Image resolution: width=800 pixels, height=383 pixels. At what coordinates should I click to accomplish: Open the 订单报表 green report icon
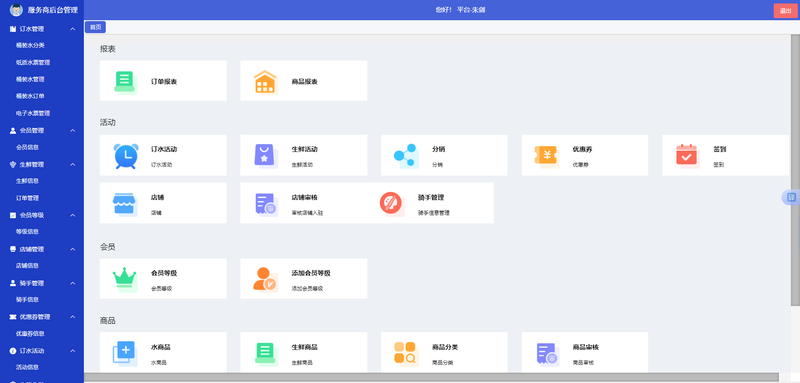[125, 82]
